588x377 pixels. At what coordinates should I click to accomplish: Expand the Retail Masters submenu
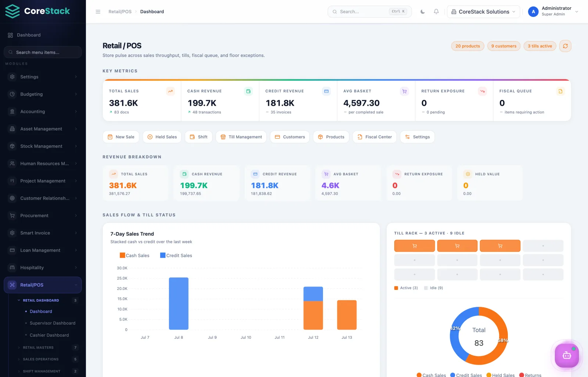[48, 347]
